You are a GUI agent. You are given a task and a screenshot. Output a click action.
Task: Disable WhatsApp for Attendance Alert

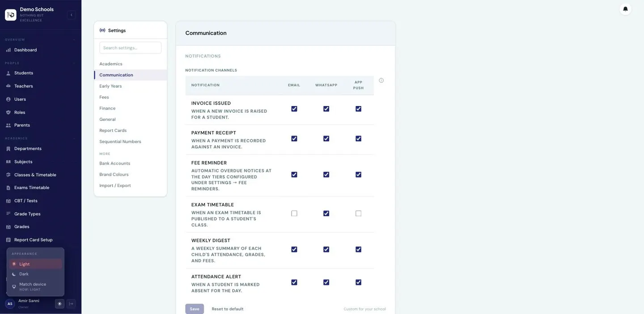point(326,282)
